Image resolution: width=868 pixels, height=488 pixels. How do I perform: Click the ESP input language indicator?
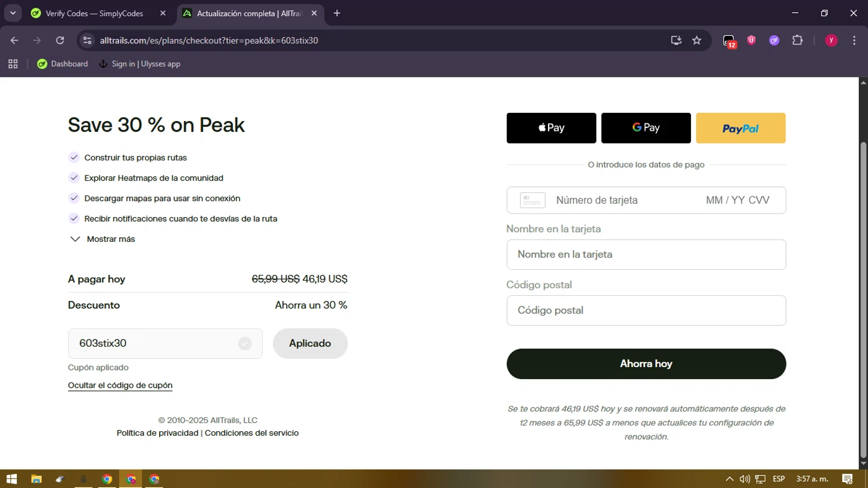779,479
